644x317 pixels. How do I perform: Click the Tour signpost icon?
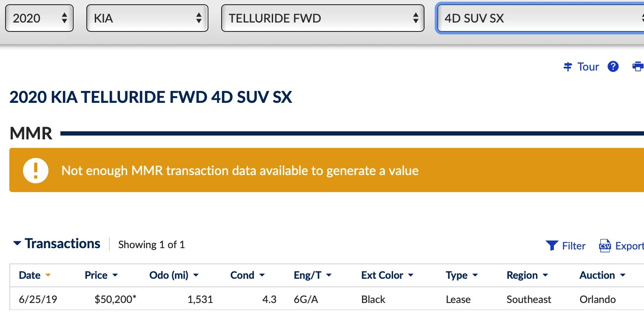(568, 67)
